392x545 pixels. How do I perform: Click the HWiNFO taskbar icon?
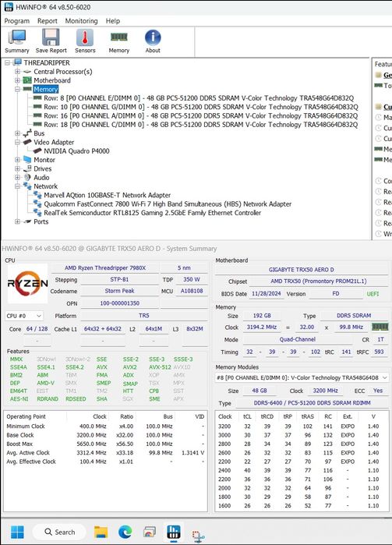tap(174, 532)
